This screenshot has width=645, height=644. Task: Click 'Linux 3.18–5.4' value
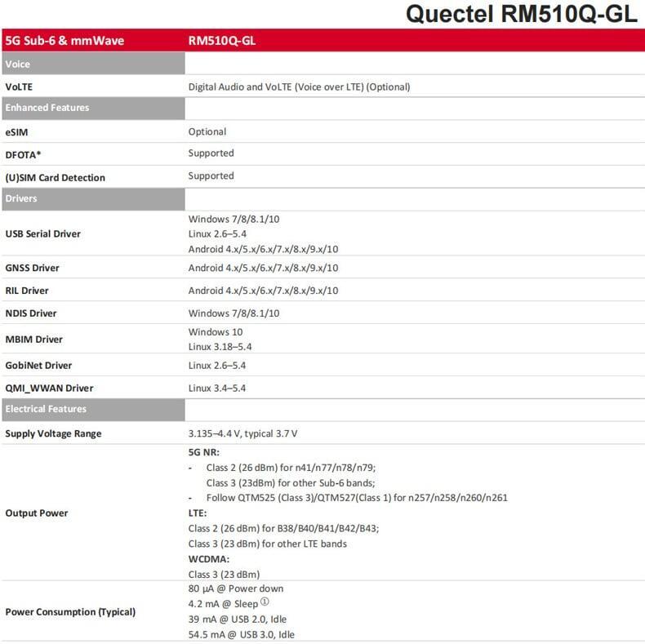(220, 347)
